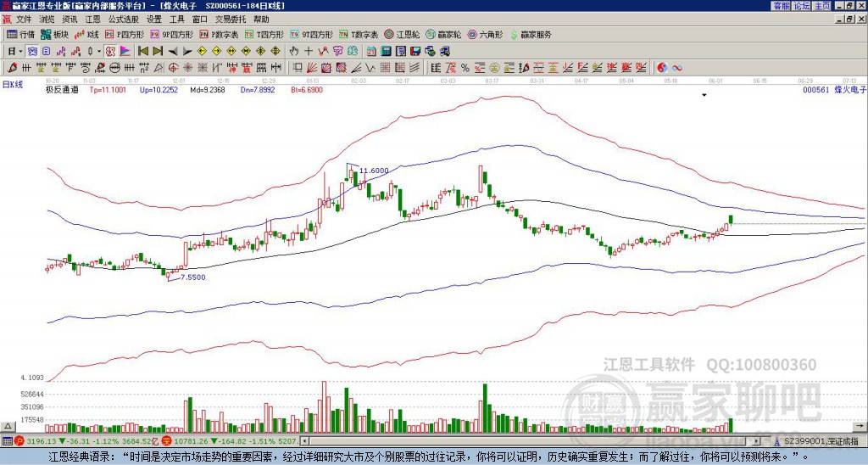Expand the candlestick style dropdown arrow
Viewport: 868px width, 465px height.
99,51
